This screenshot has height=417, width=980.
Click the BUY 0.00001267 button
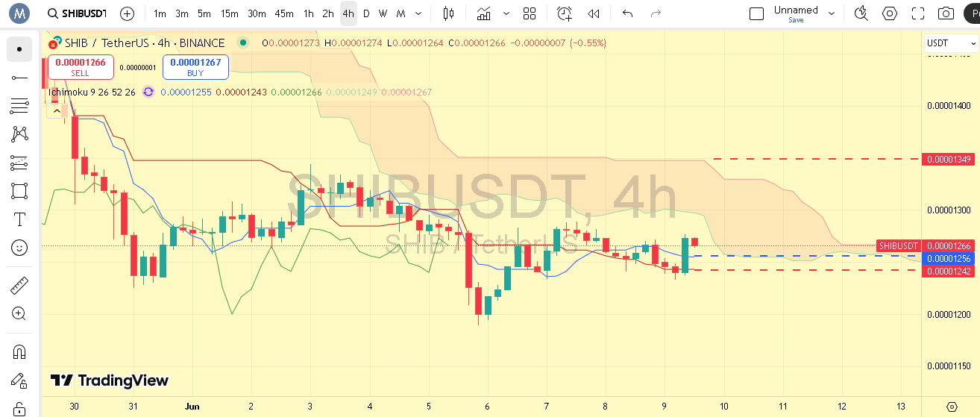pyautogui.click(x=195, y=67)
